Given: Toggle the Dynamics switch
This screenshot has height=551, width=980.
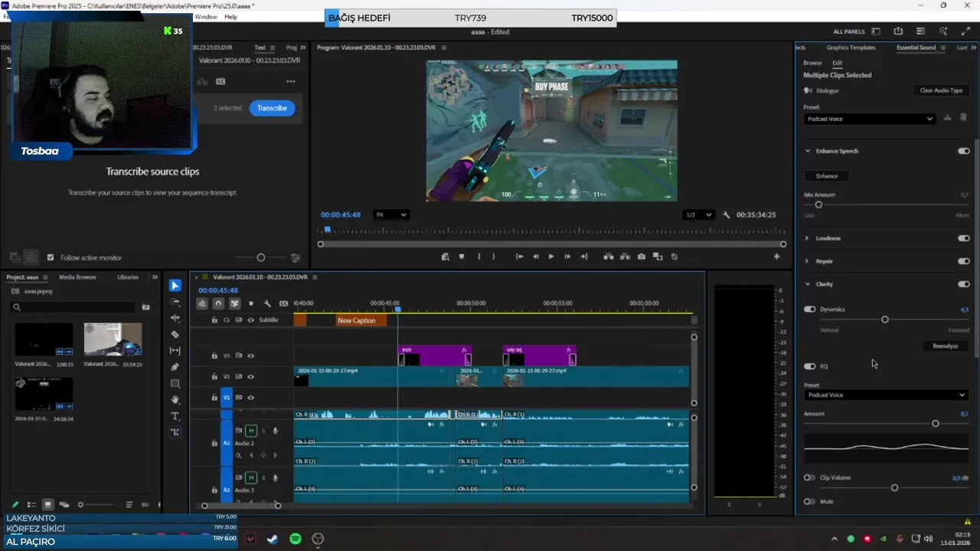Looking at the screenshot, I should 809,309.
